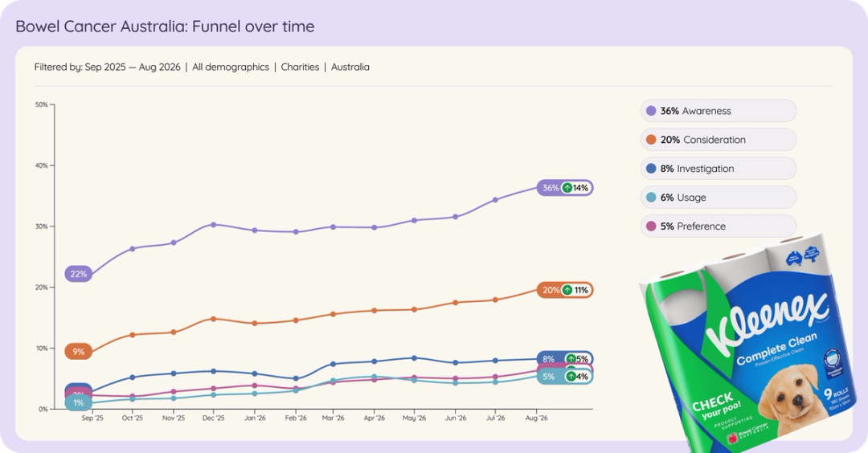The image size is (868, 453).
Task: Click the Consideration data point for Jun '26
Action: (x=456, y=303)
